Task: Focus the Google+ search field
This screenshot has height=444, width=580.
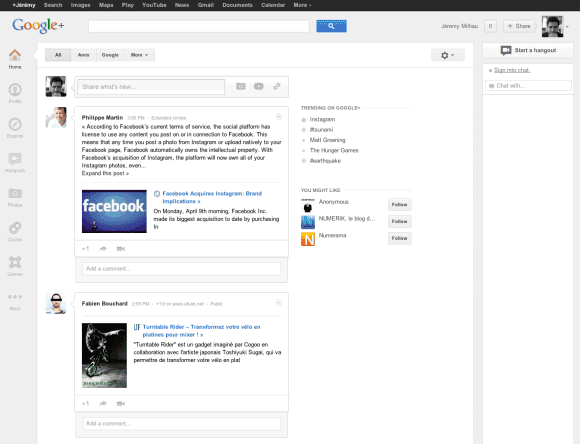Action: click(x=199, y=26)
